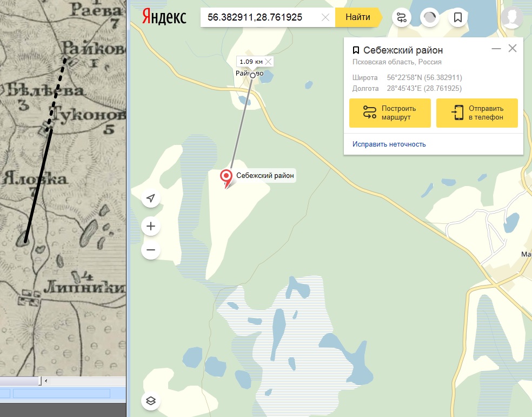Click the 1.09 км distance label
The width and height of the screenshot is (532, 417).
tap(251, 62)
